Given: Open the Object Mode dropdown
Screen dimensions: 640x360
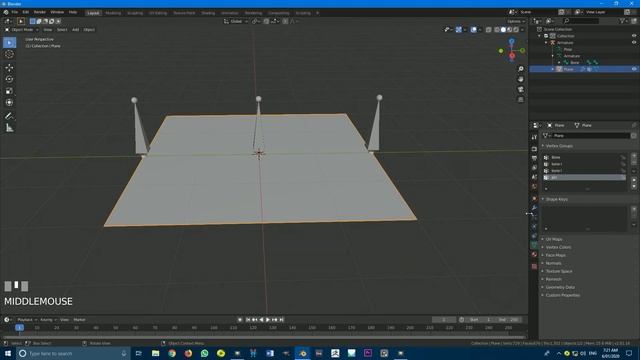Looking at the screenshot, I should click(x=22, y=30).
